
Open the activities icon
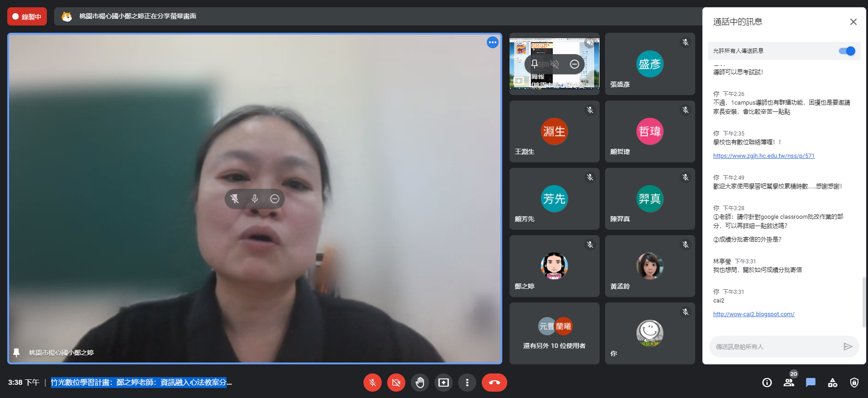[833, 383]
